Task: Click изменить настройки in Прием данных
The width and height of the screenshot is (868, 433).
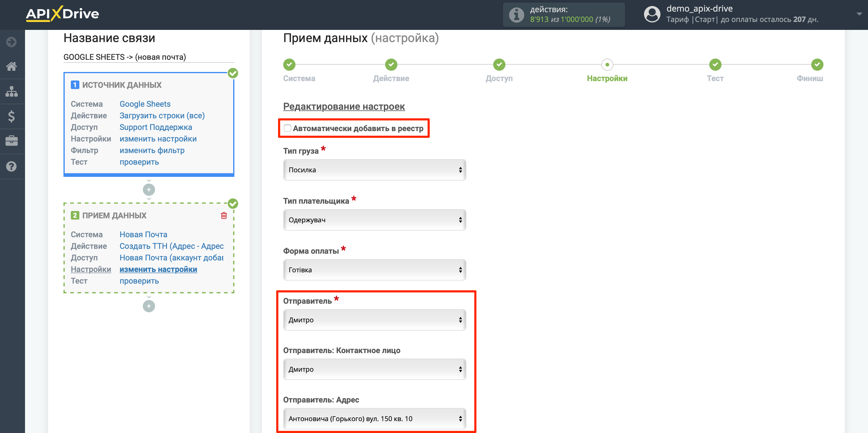Action: (x=158, y=269)
